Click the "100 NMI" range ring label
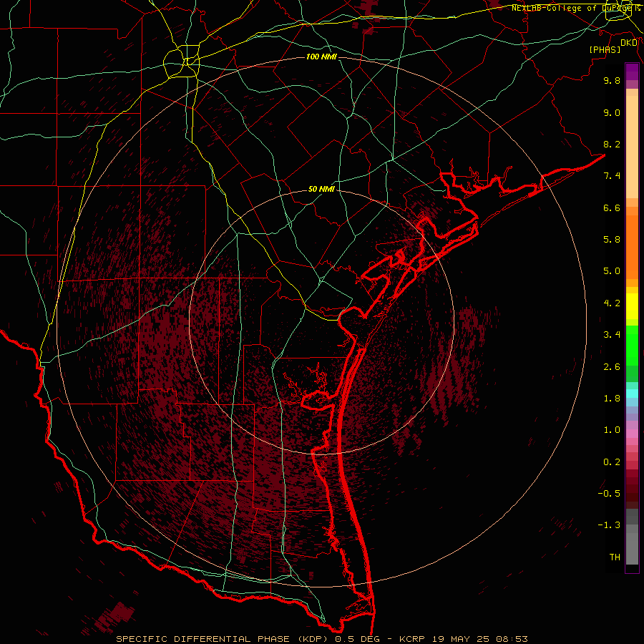This screenshot has width=644, height=644. 321,57
